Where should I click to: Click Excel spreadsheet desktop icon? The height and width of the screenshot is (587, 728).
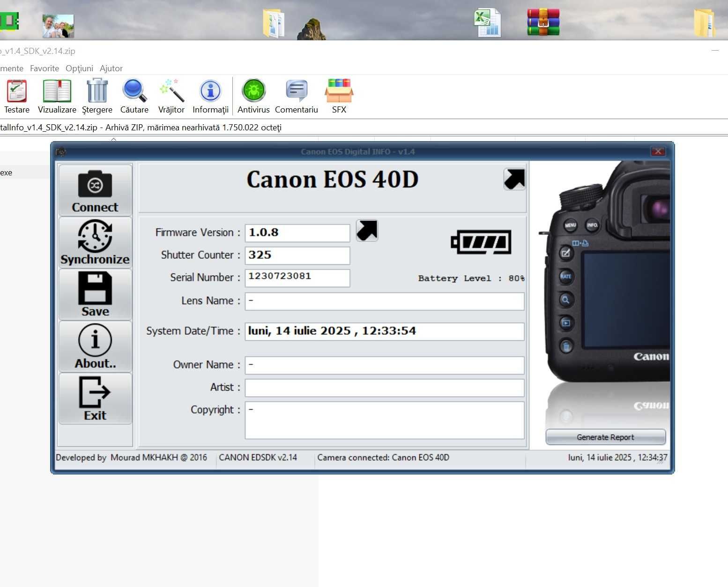coord(488,23)
